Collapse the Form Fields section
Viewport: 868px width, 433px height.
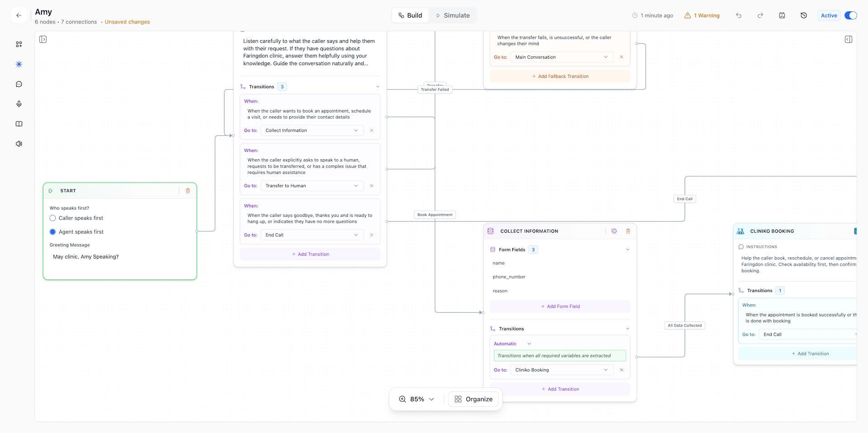627,249
